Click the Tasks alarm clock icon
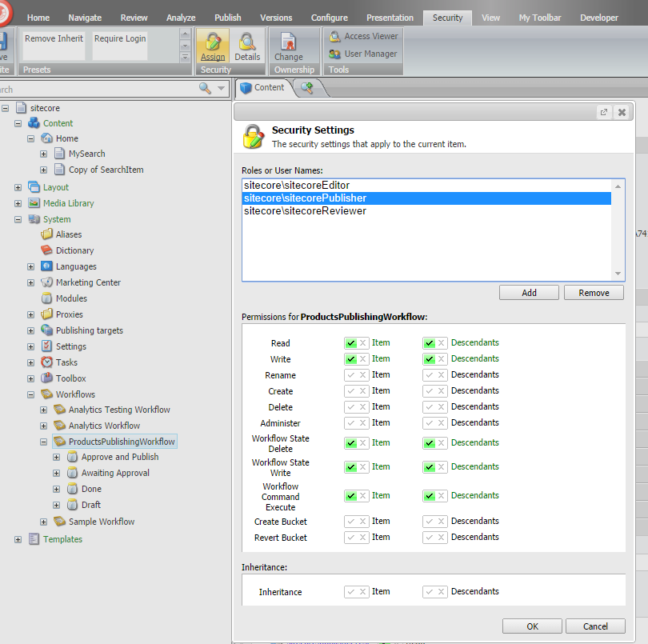 (46, 362)
